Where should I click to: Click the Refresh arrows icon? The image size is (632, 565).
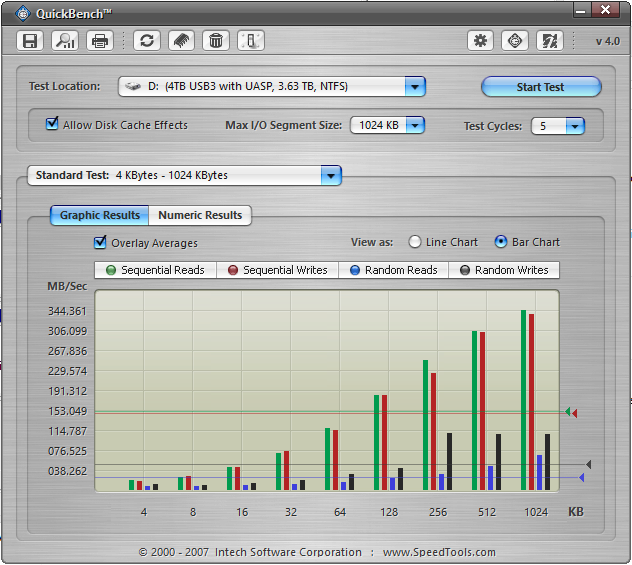pyautogui.click(x=147, y=41)
